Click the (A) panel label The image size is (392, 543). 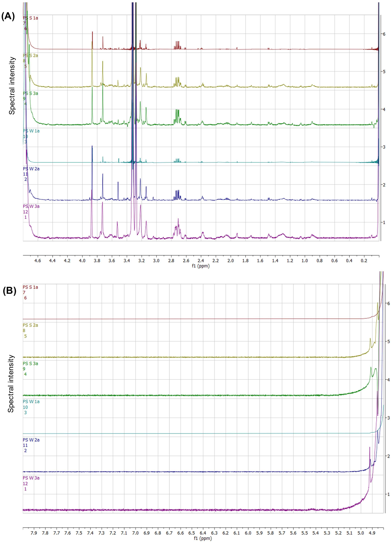click(8, 16)
